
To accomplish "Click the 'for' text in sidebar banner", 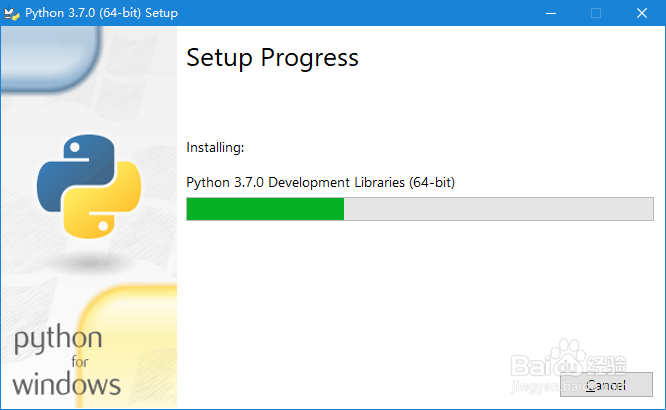I will pos(80,362).
